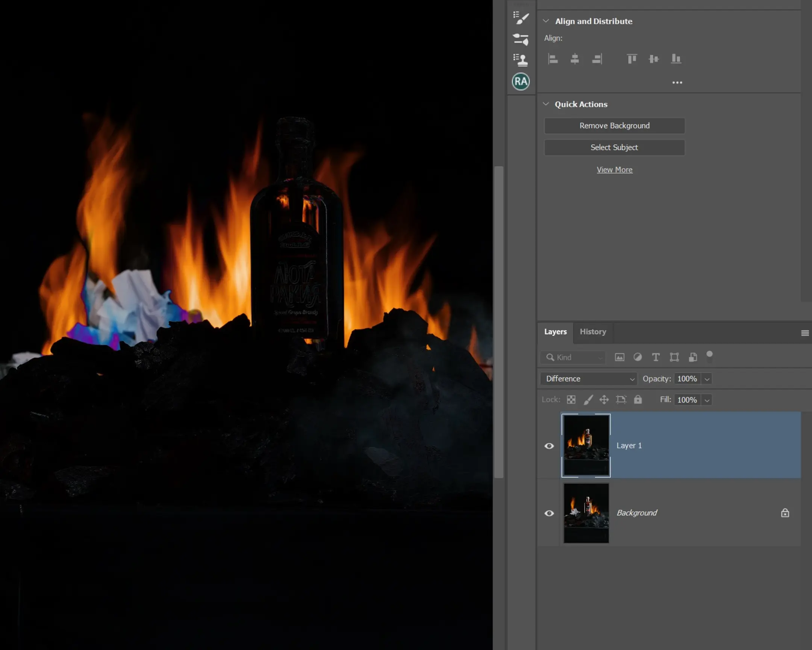Click the View More link
The width and height of the screenshot is (812, 650).
(x=614, y=170)
